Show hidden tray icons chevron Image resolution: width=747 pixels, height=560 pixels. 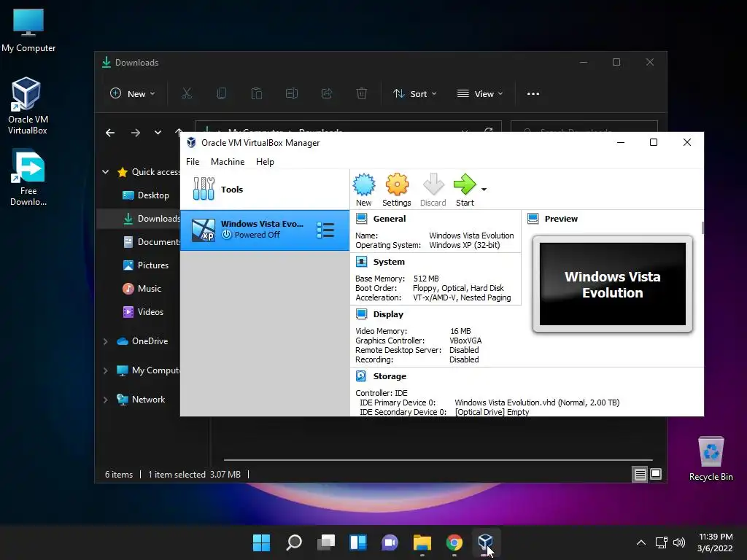click(x=641, y=542)
